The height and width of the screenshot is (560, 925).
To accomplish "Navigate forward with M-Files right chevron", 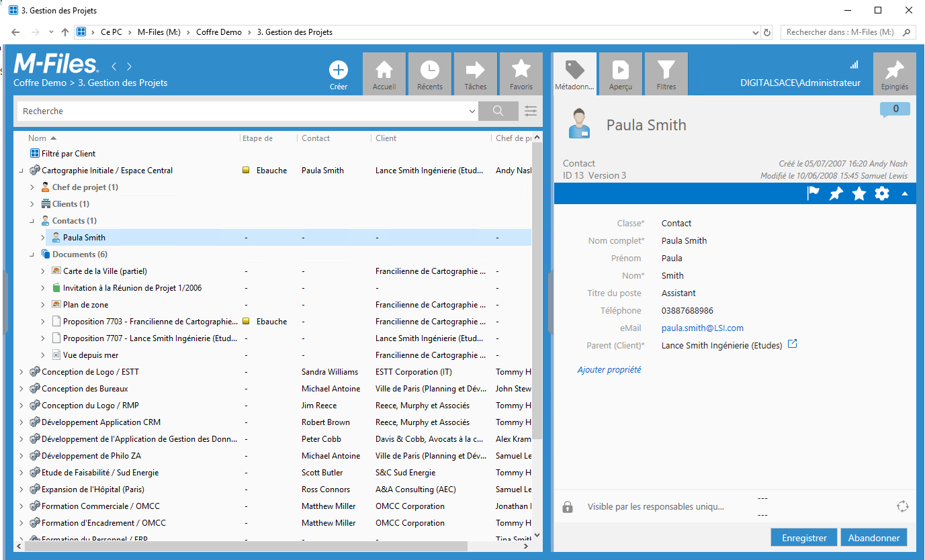I will 129,66.
